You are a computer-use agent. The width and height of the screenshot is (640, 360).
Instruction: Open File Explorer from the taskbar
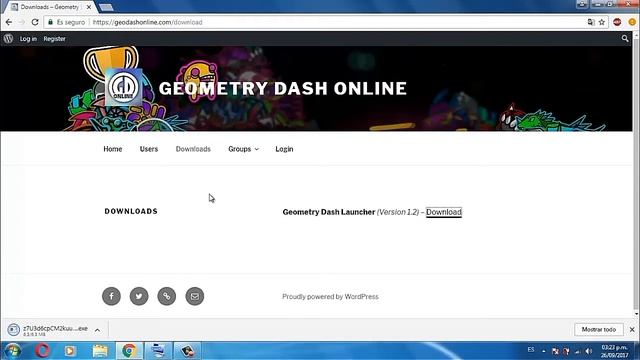100,351
